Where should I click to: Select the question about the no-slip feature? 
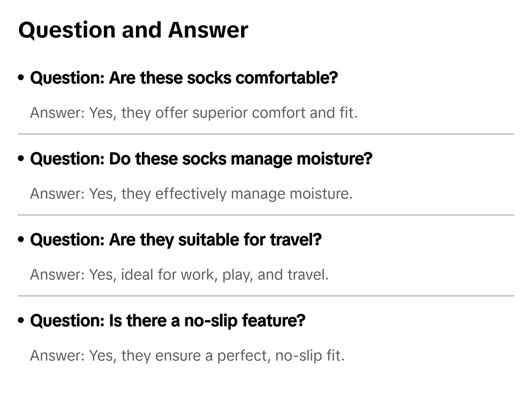pyautogui.click(x=168, y=321)
